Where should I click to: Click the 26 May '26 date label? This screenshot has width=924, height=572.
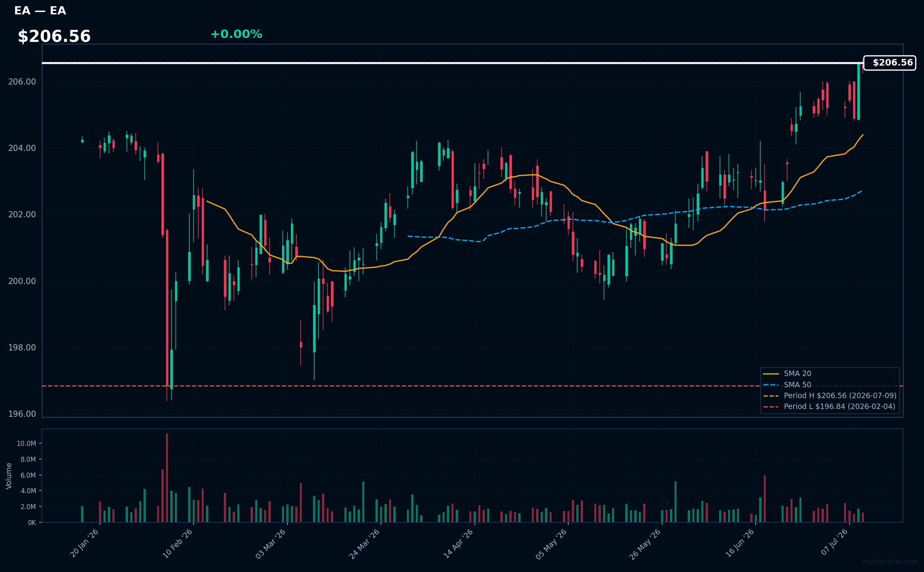point(645,543)
